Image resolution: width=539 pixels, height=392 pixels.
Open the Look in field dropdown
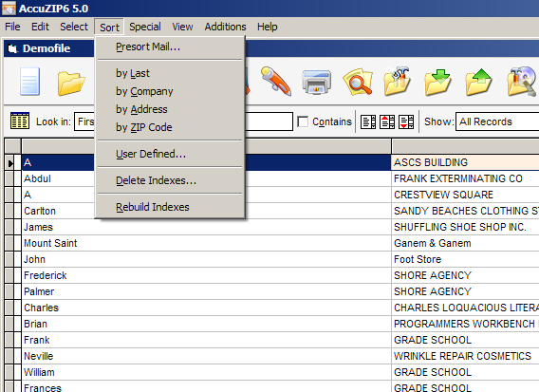pos(84,121)
